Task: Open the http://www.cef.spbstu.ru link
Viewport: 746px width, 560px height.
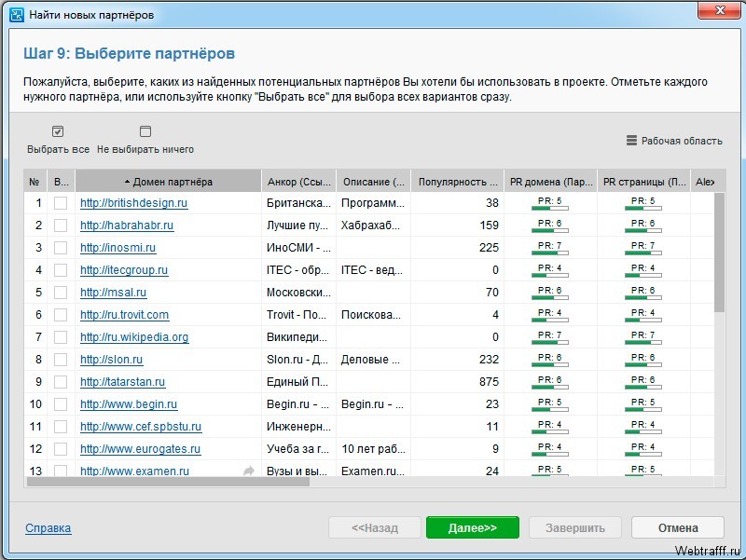Action: pos(141,427)
